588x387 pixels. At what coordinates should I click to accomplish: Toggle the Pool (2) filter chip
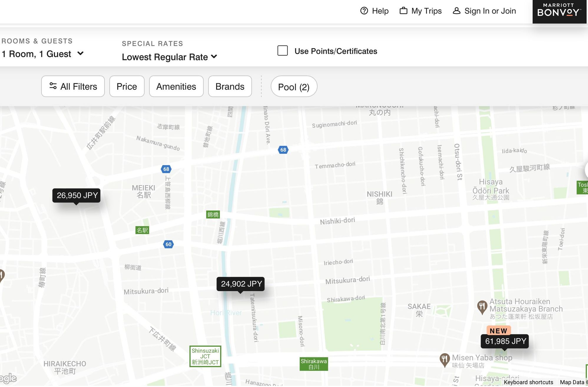pos(294,86)
